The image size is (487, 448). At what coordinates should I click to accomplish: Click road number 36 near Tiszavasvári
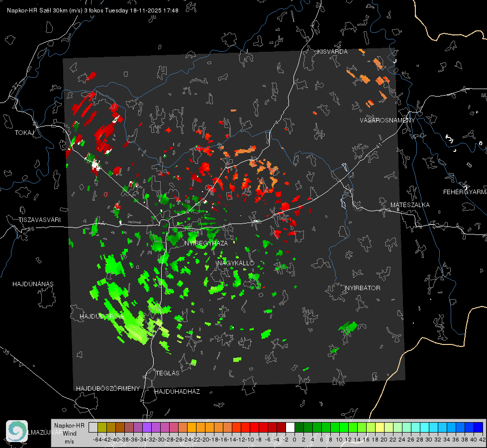click(31, 229)
